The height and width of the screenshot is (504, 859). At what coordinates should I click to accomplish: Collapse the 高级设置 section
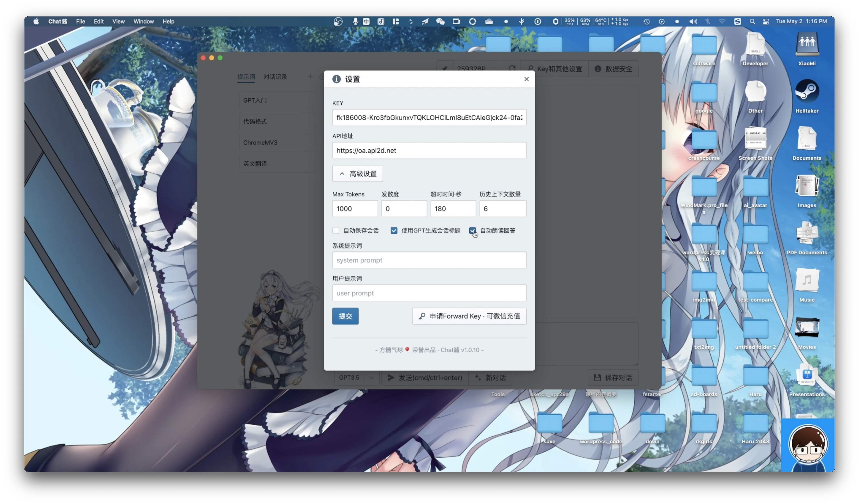[357, 174]
